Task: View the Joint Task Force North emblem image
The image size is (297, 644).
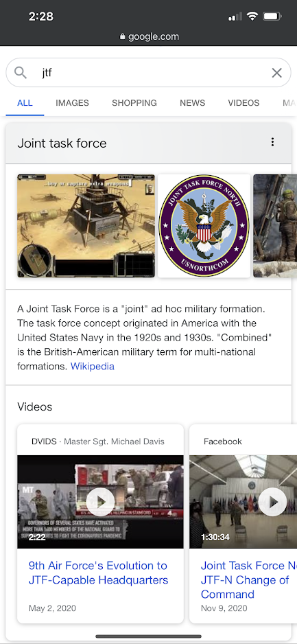Action: (x=204, y=225)
